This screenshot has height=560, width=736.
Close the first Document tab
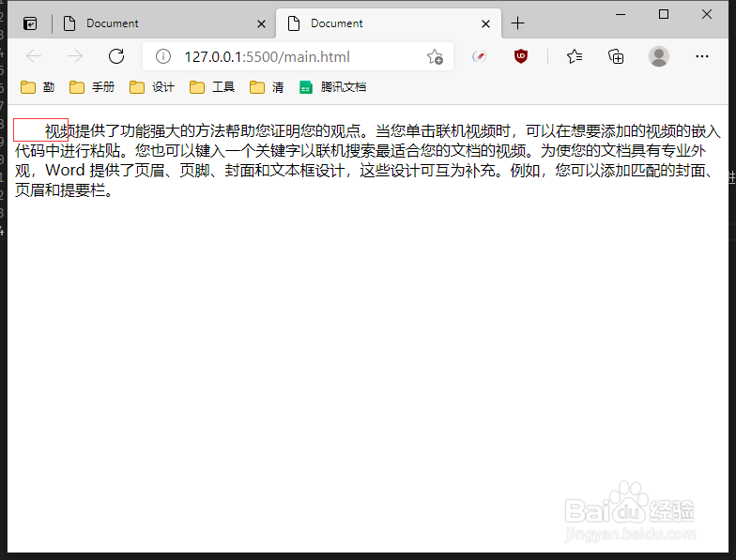[x=261, y=24]
